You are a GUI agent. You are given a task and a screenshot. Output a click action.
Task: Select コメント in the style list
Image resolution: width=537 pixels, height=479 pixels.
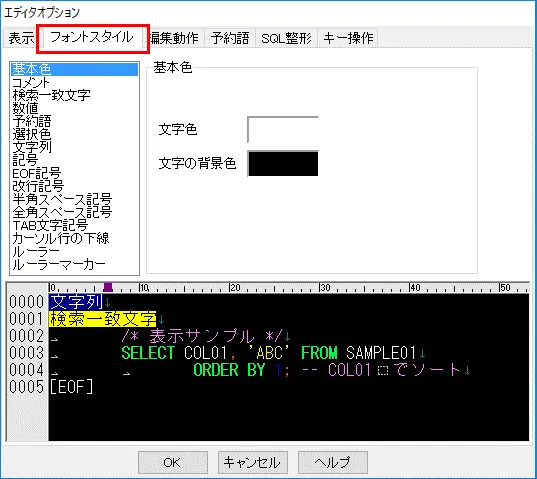click(x=75, y=83)
